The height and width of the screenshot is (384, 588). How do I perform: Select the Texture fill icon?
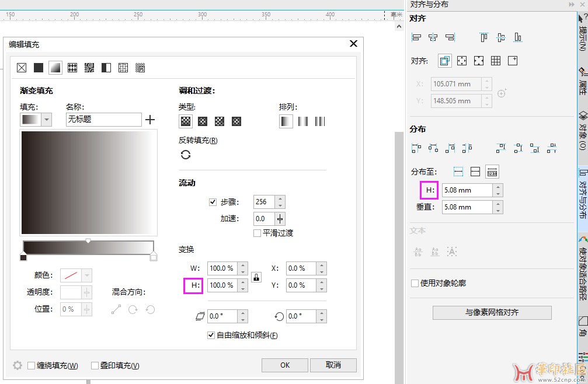pos(123,68)
